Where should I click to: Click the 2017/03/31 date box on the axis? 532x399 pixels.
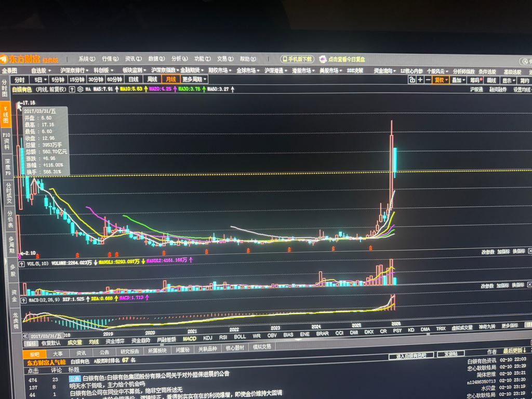click(x=45, y=336)
